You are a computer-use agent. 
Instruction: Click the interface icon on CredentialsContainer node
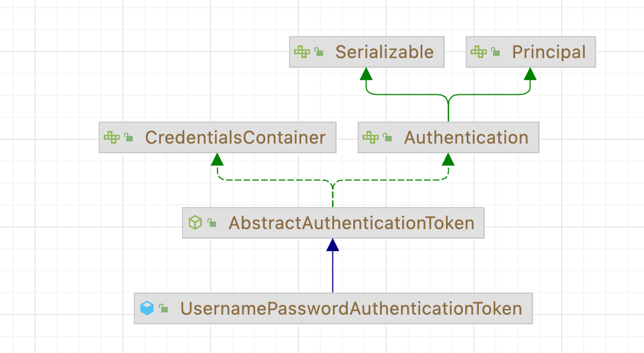pos(112,138)
